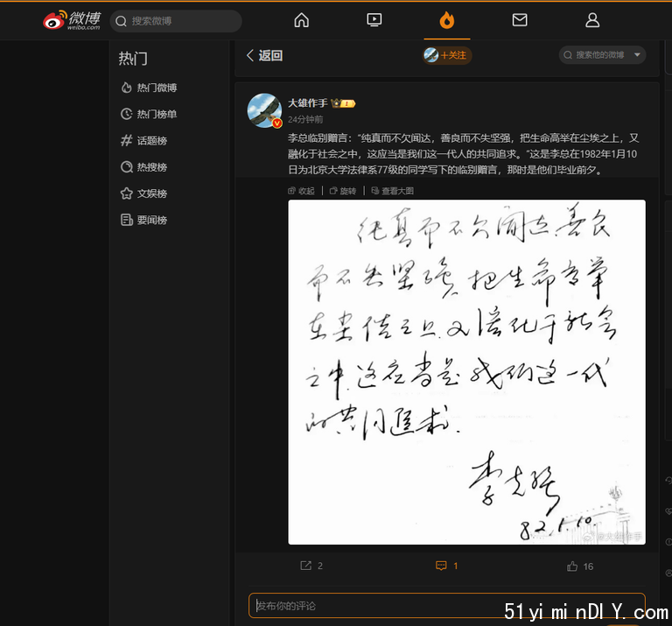The height and width of the screenshot is (626, 672).
Task: Go to the home feed icon
Action: (301, 20)
